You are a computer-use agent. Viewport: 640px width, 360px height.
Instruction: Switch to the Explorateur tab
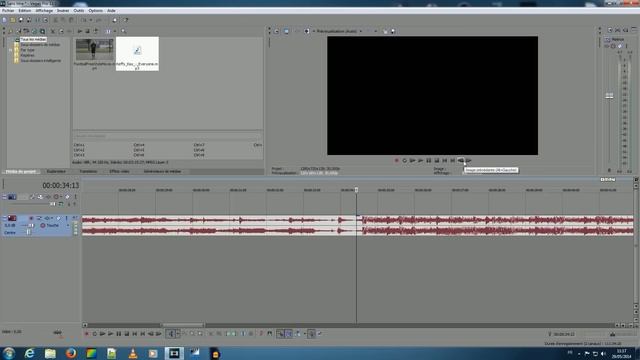pyautogui.click(x=56, y=171)
